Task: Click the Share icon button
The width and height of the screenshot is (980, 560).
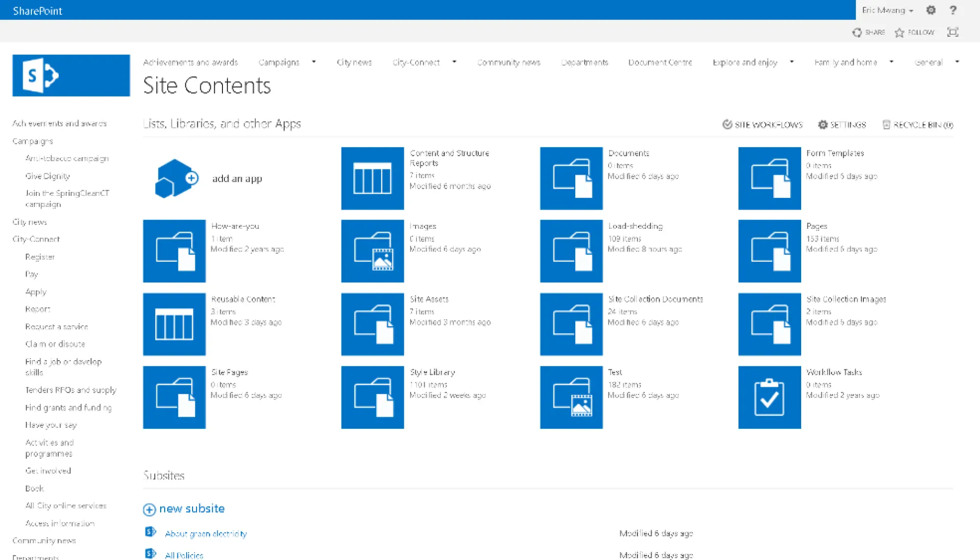Action: click(857, 32)
